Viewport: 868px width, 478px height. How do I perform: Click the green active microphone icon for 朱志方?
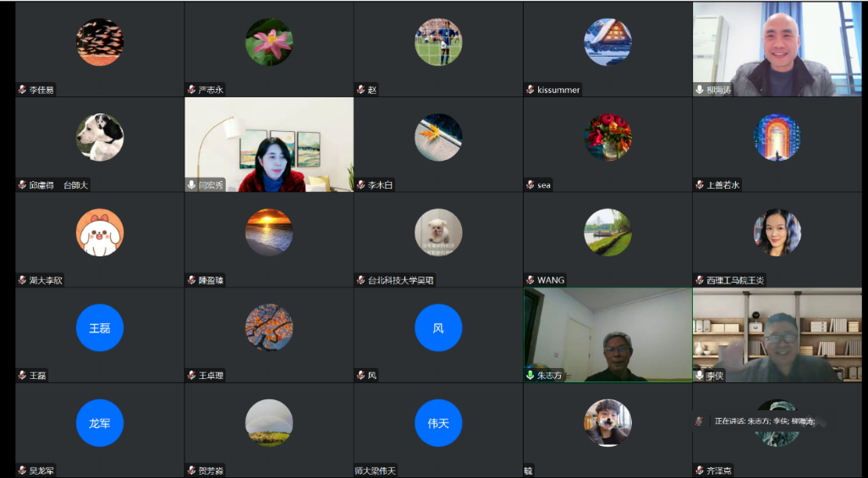(530, 375)
